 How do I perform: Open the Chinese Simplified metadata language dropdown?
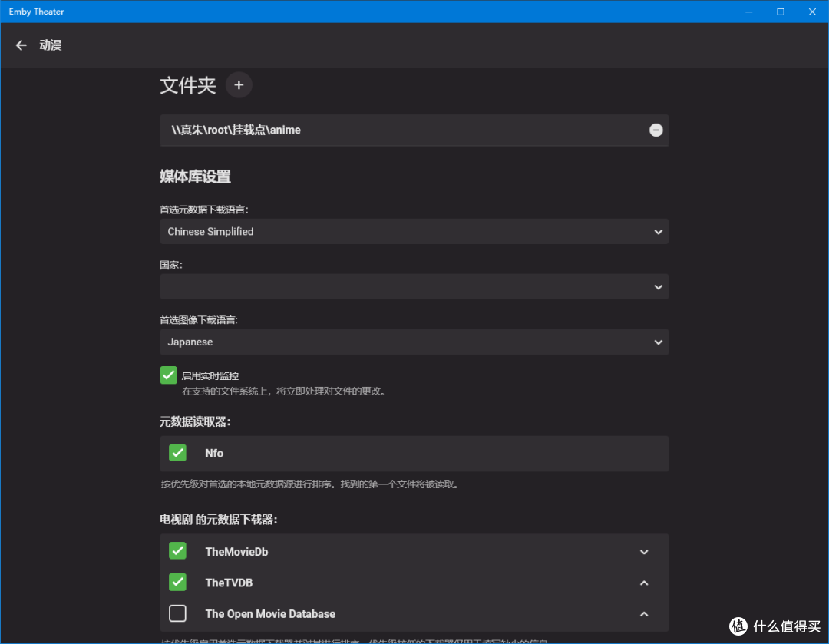(414, 232)
